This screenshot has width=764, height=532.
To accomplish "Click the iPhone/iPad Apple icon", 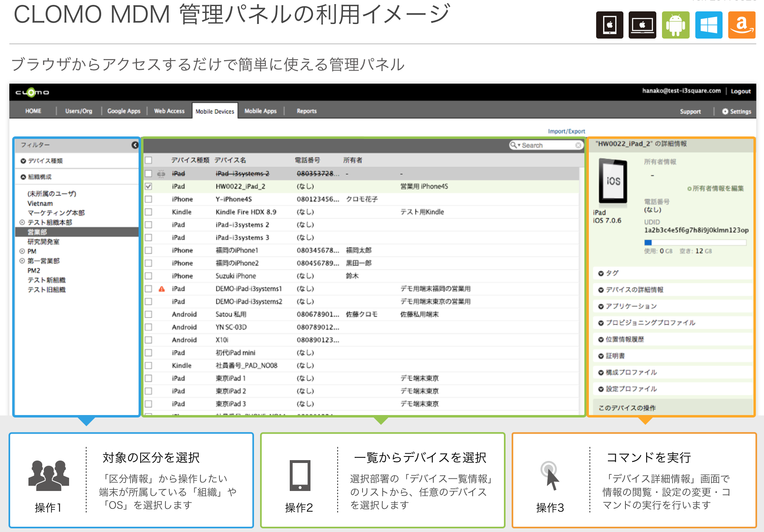I will click(609, 24).
